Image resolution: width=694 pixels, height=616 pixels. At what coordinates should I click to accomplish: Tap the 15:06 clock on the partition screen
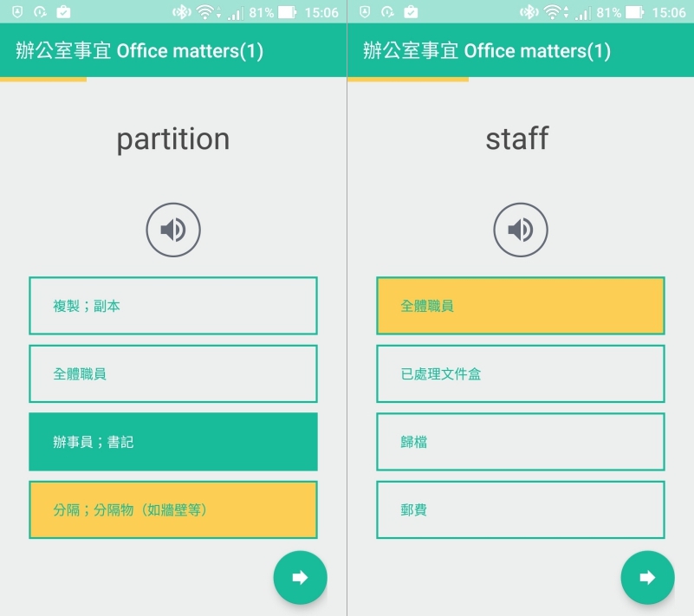(321, 12)
